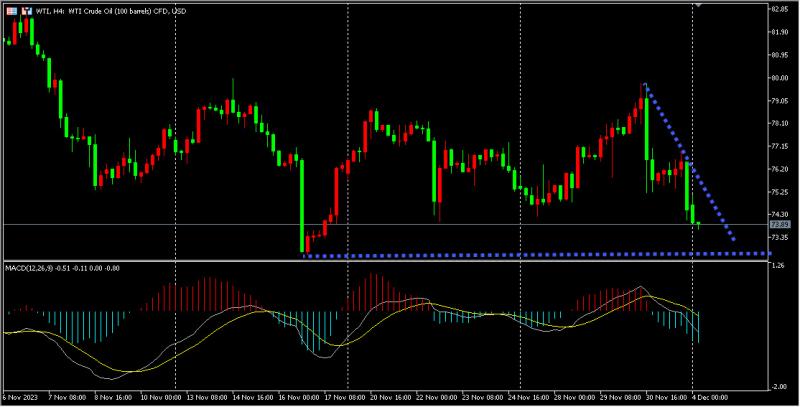Viewport: 800px width, 407px height.
Task: Click the chart shift triangle marker
Action: click(x=698, y=5)
